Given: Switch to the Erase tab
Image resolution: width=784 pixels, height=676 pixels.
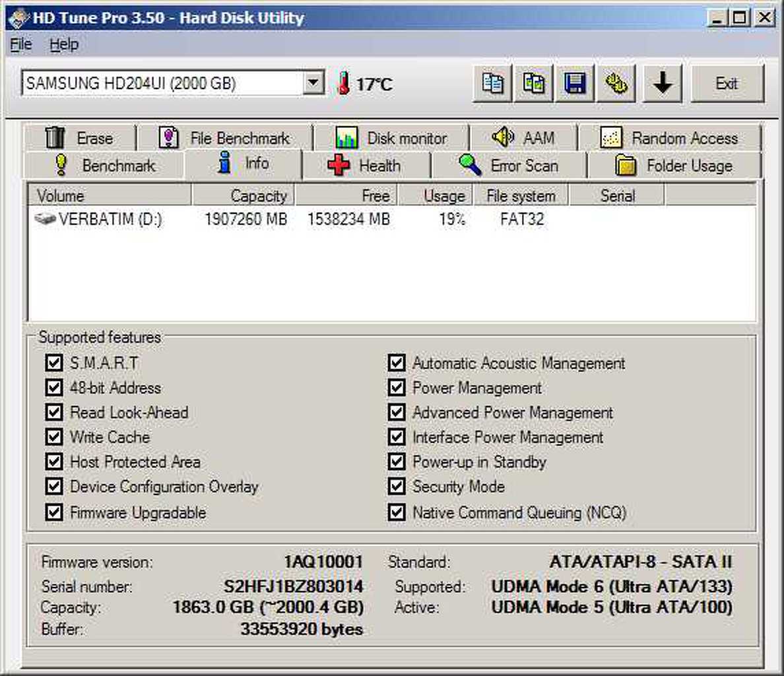Looking at the screenshot, I should (x=79, y=137).
